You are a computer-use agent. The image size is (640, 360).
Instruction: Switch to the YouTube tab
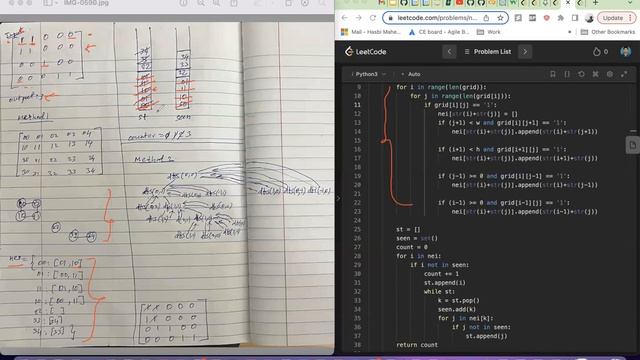tap(459, 3)
